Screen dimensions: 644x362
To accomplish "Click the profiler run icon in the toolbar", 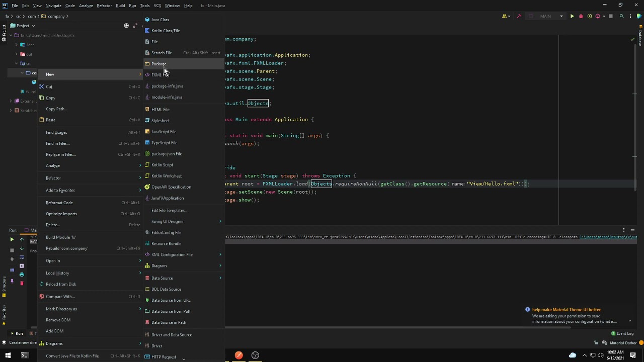I will [597, 16].
